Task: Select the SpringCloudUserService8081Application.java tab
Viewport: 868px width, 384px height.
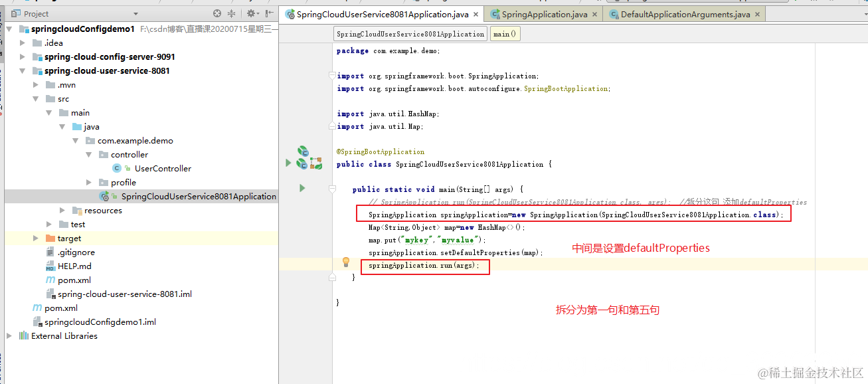Action: (383, 14)
